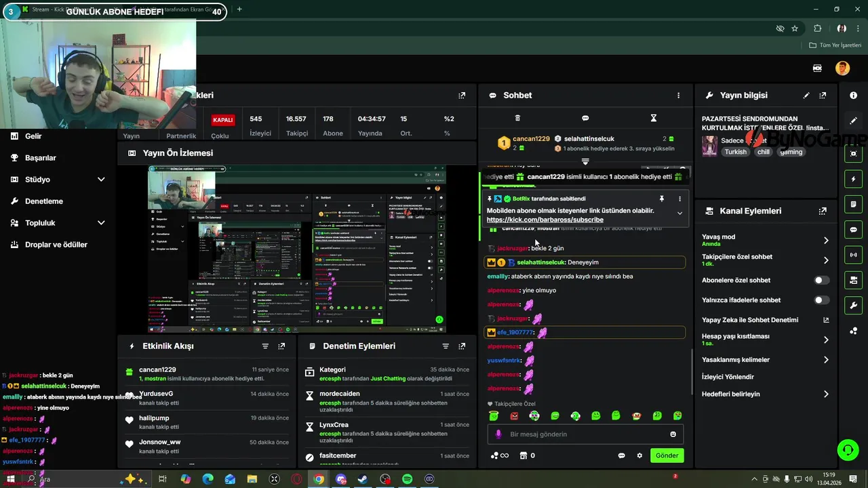Toggle Abonelere özel sohbet switch
This screenshot has height=488, width=868.
tap(821, 280)
